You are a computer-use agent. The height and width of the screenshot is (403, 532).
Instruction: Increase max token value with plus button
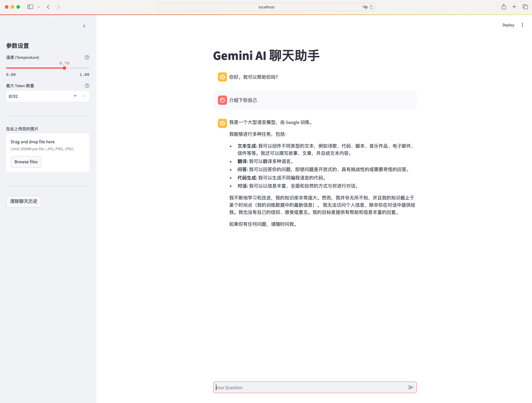84,96
